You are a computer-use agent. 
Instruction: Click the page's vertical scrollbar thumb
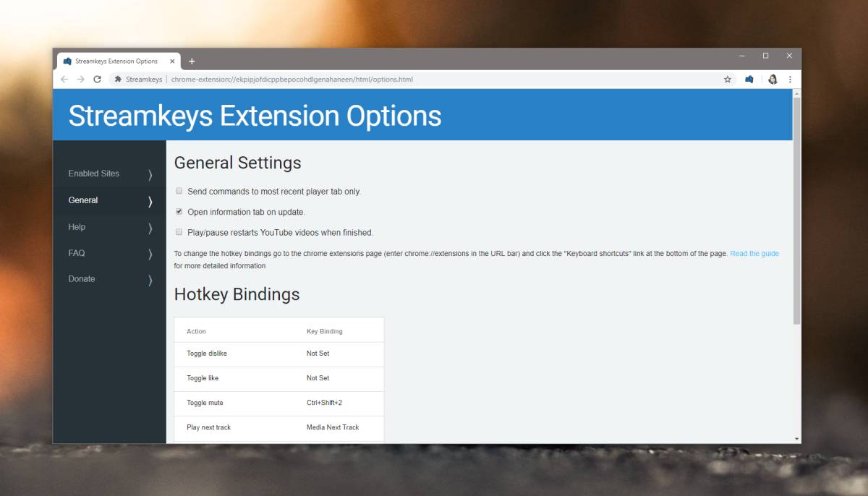point(797,210)
